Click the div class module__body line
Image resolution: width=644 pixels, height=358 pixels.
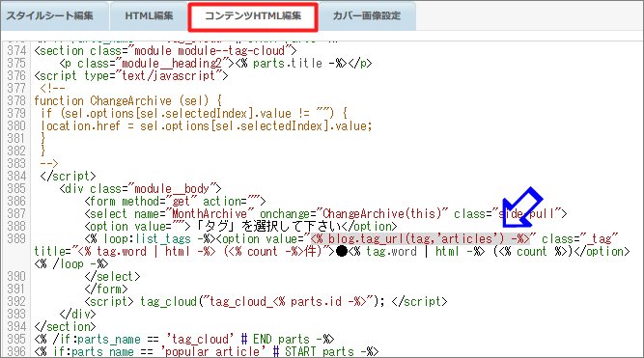(140, 188)
